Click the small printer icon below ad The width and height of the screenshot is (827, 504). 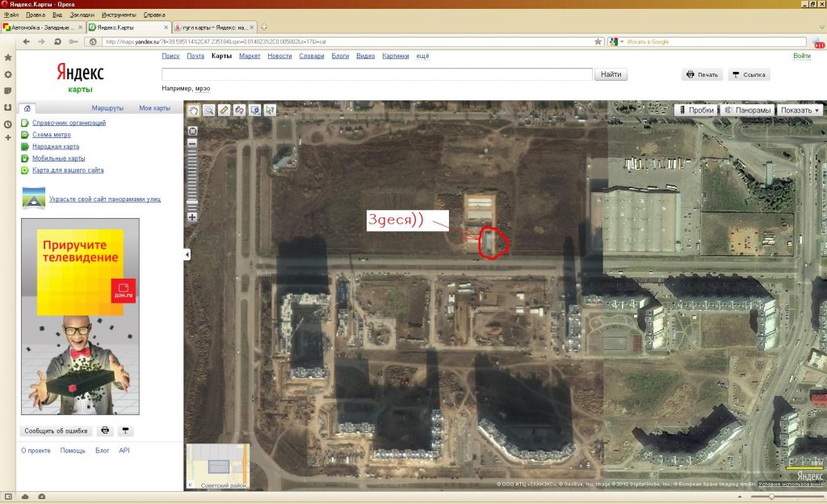click(105, 430)
